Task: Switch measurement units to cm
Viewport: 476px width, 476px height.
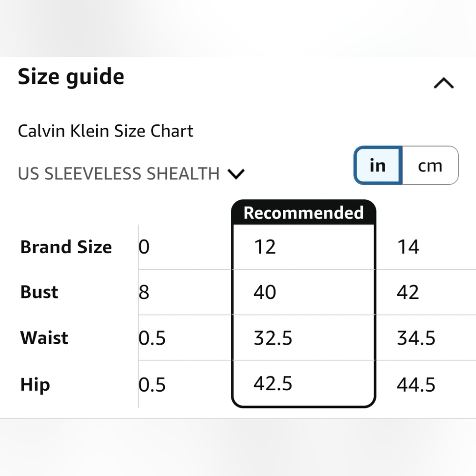Action: [x=430, y=166]
